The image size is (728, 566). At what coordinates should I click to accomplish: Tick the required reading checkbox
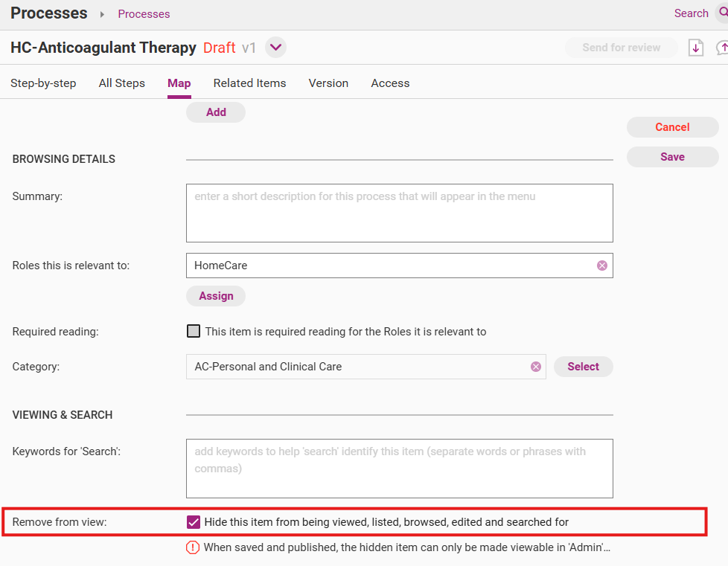(194, 332)
